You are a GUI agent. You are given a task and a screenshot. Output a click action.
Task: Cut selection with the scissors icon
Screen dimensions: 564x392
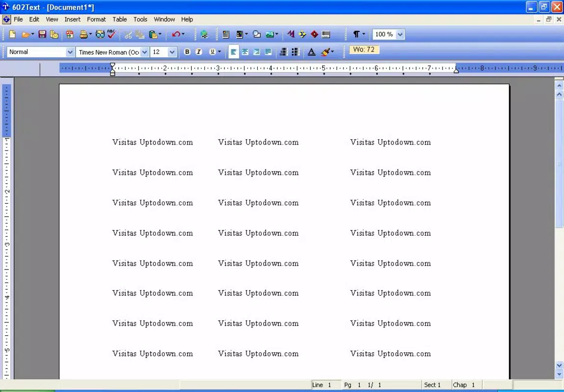(128, 34)
